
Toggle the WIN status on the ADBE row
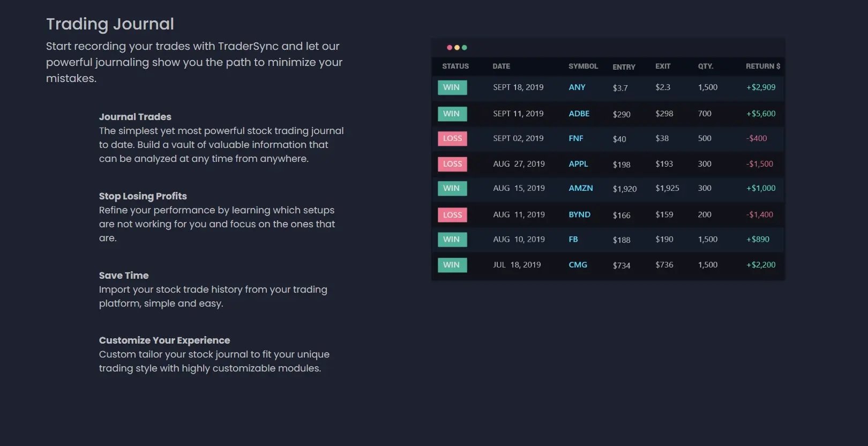click(x=452, y=113)
